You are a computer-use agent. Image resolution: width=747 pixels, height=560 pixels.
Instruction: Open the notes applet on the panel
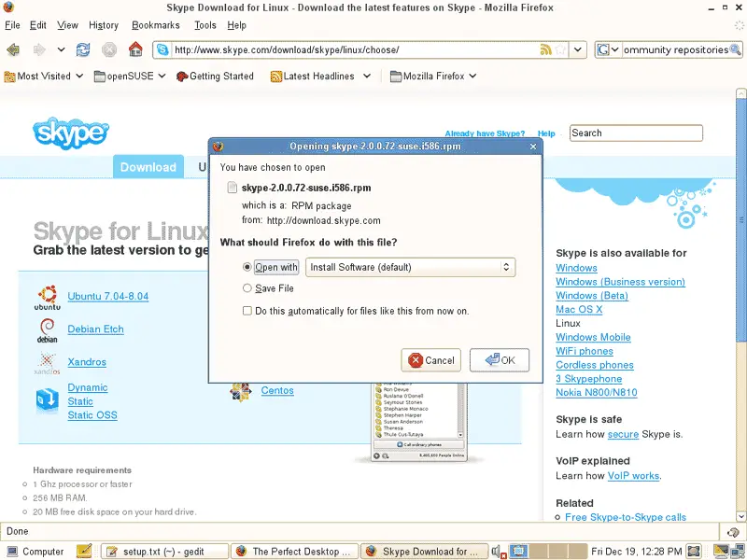[x=84, y=551]
